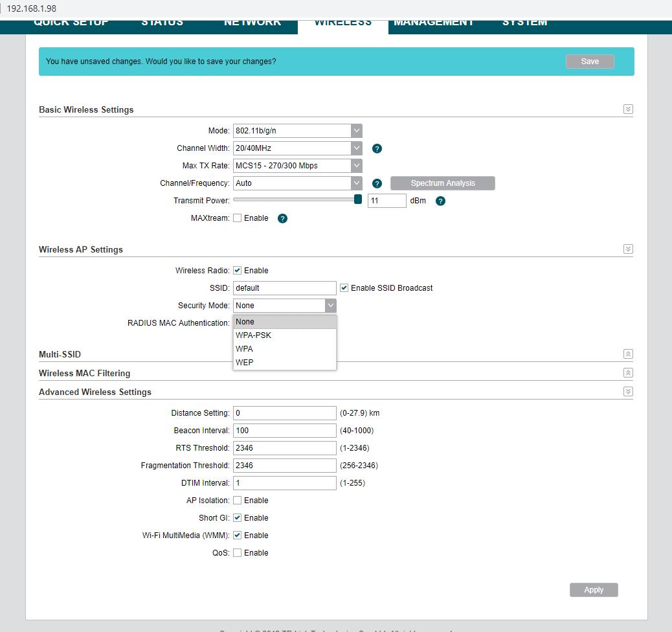Click the Beacon Interval input field

click(x=285, y=431)
